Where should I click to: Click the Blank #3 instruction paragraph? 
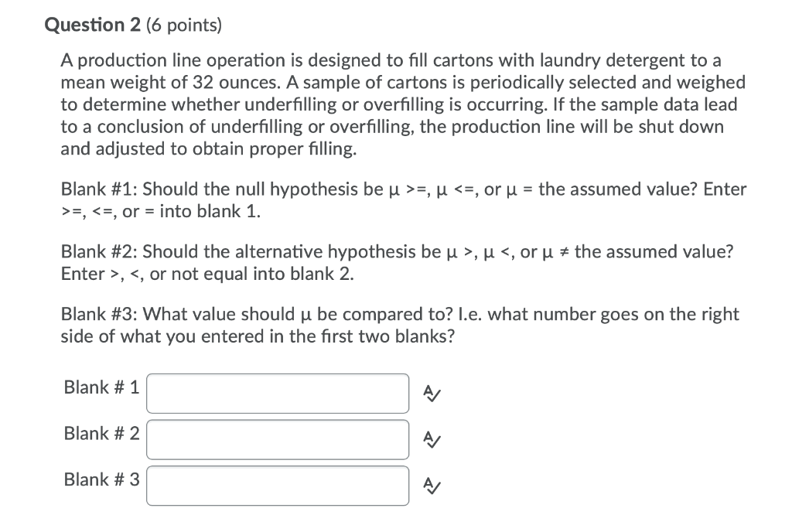399,325
